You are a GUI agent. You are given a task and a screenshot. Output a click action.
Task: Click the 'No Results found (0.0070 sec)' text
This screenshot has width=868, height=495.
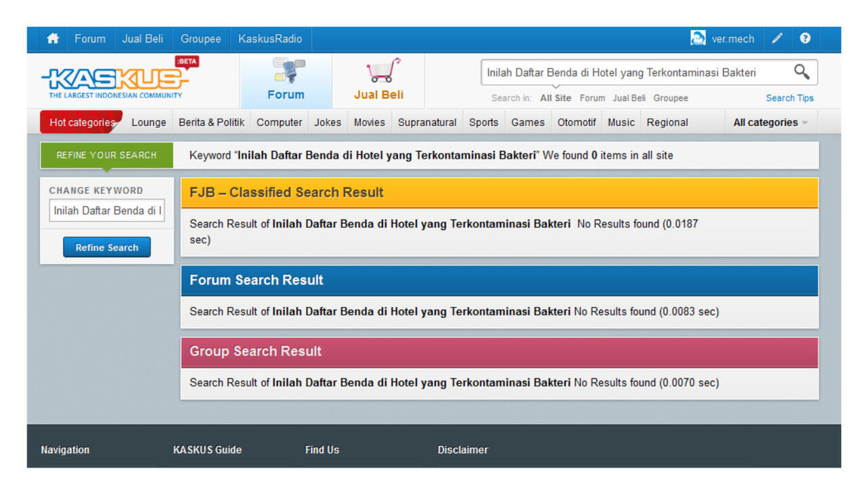(x=646, y=382)
